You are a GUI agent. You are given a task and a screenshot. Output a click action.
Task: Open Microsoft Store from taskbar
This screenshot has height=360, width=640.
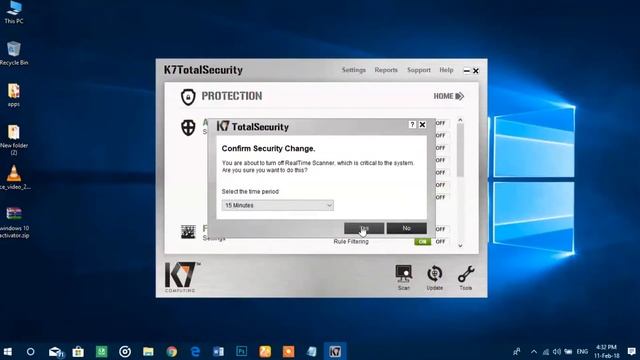pos(78,351)
